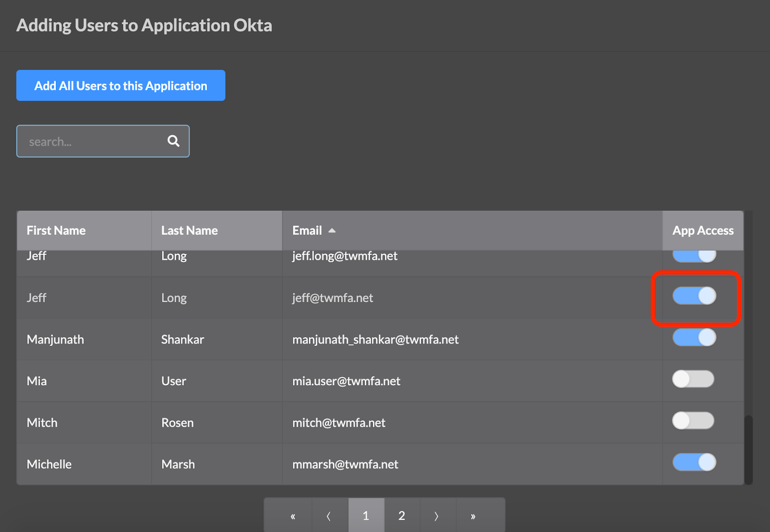
Task: Sort by Email column header
Action: click(472, 230)
